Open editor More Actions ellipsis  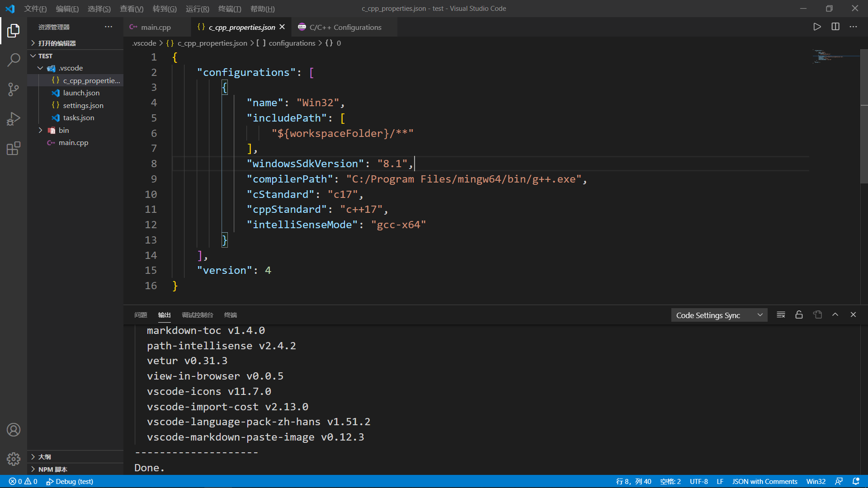[853, 27]
